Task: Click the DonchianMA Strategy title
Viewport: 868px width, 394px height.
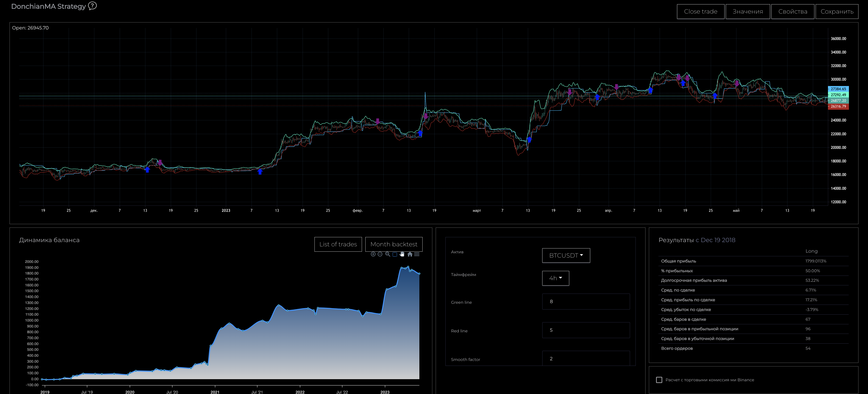Action: (49, 6)
